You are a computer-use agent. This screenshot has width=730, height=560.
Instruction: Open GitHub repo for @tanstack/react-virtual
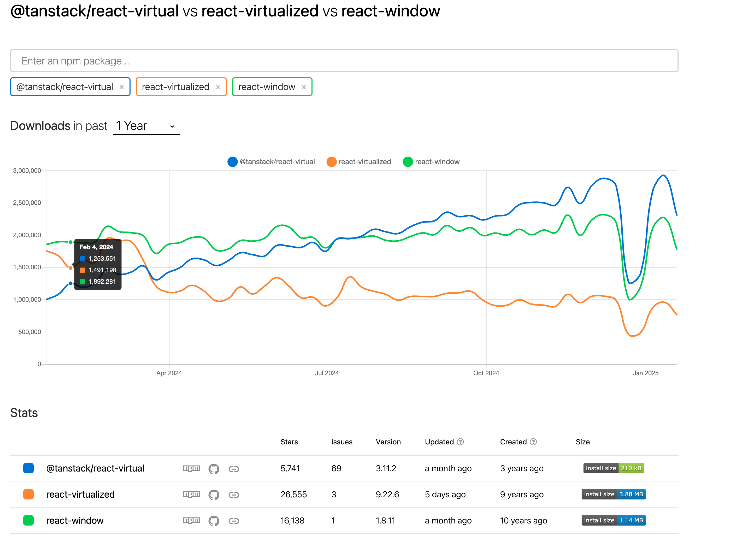(213, 469)
